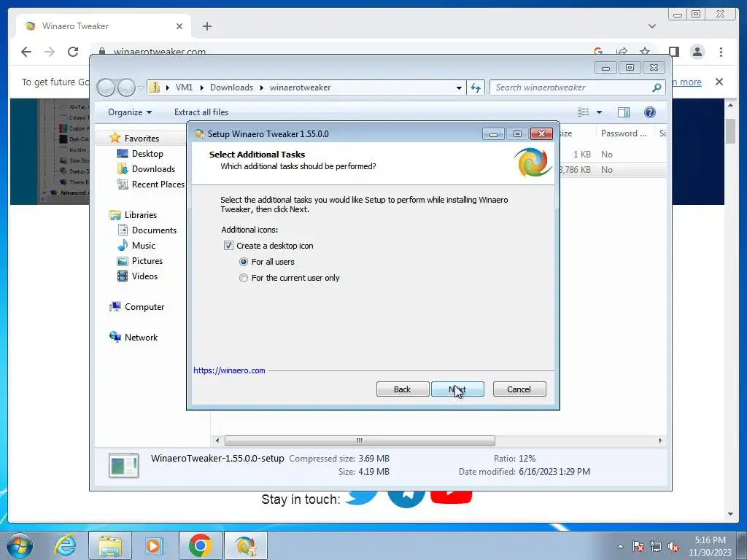This screenshot has width=747, height=560.
Task: Sort by the Password column header
Action: point(623,134)
